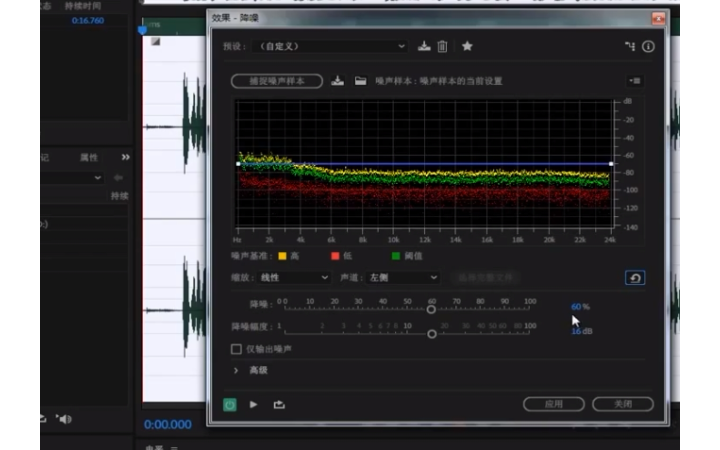The width and height of the screenshot is (720, 450).
Task: Click the 捕捉噪声样本 button
Action: [277, 81]
